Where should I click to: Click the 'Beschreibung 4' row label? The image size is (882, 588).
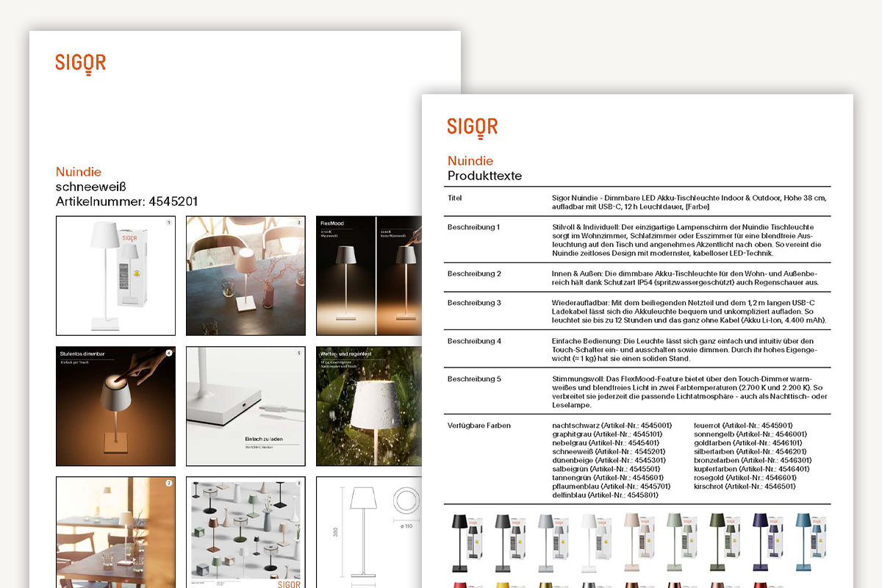pyautogui.click(x=474, y=340)
